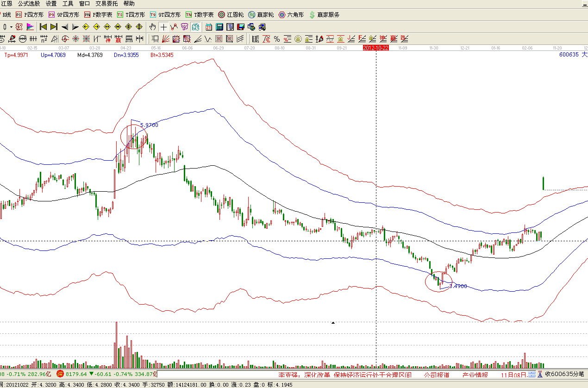Open the 赢家服务 service link
588x388 pixels.
click(x=324, y=15)
